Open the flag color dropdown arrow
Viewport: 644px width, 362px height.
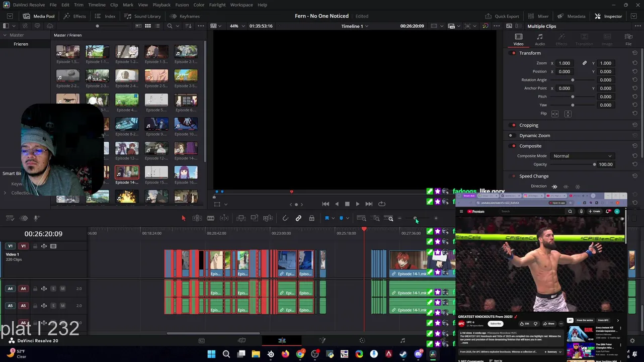(333, 218)
